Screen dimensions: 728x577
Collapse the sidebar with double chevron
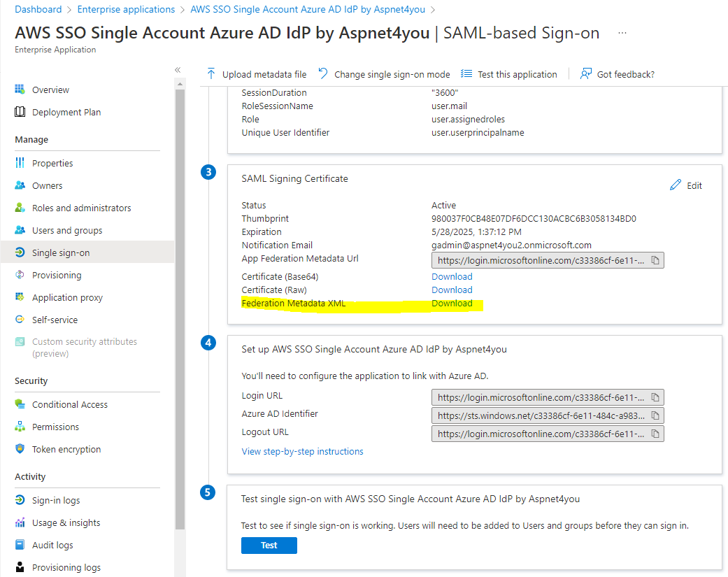point(178,70)
